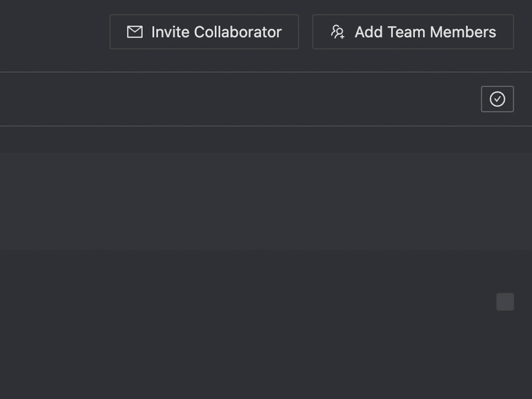Send an invite using the mail icon button
This screenshot has height=399, width=532.
[x=204, y=32]
